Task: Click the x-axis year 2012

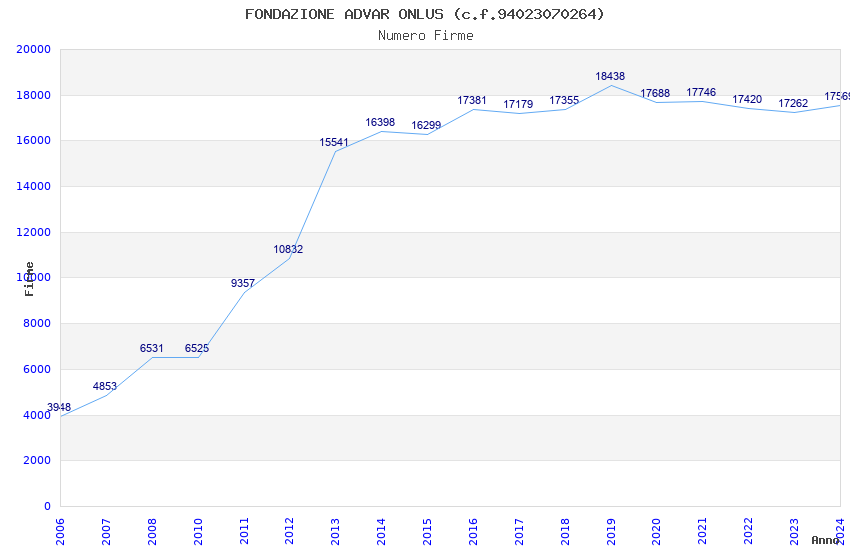Action: [289, 532]
